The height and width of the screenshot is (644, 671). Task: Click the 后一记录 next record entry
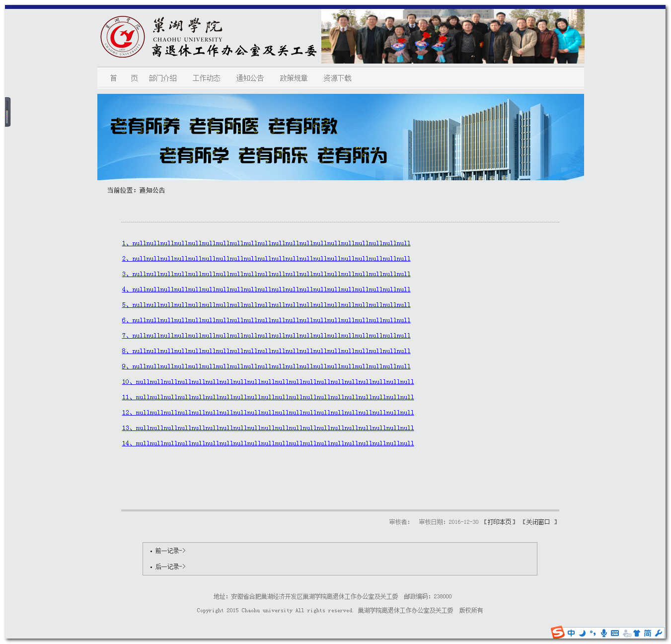tap(170, 567)
